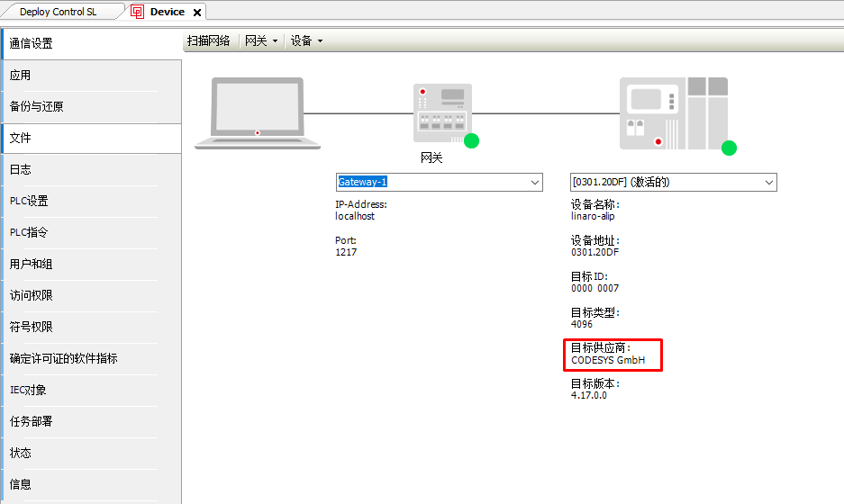This screenshot has height=504, width=844.
Task: Expand the [0301.20DF] device combo box
Action: tap(768, 183)
